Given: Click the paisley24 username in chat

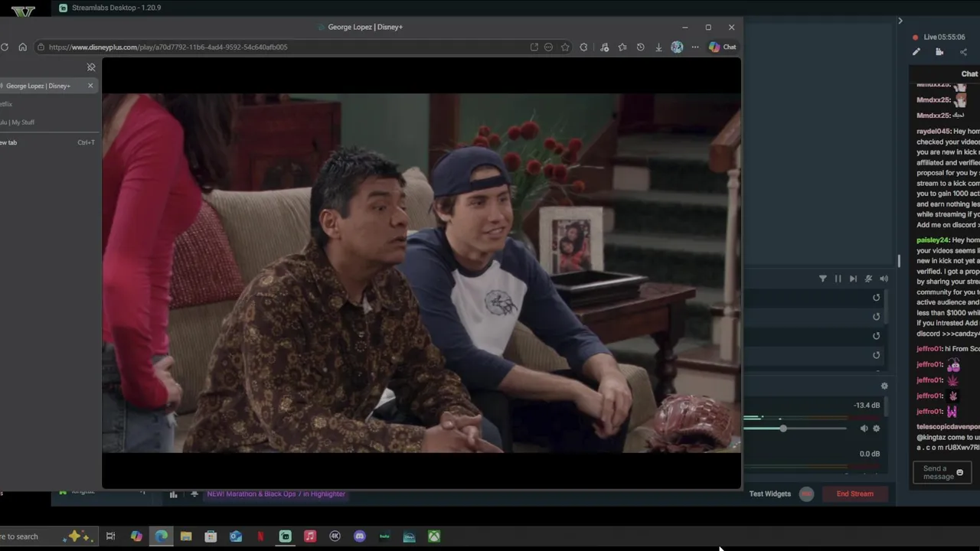Looking at the screenshot, I should (x=933, y=240).
